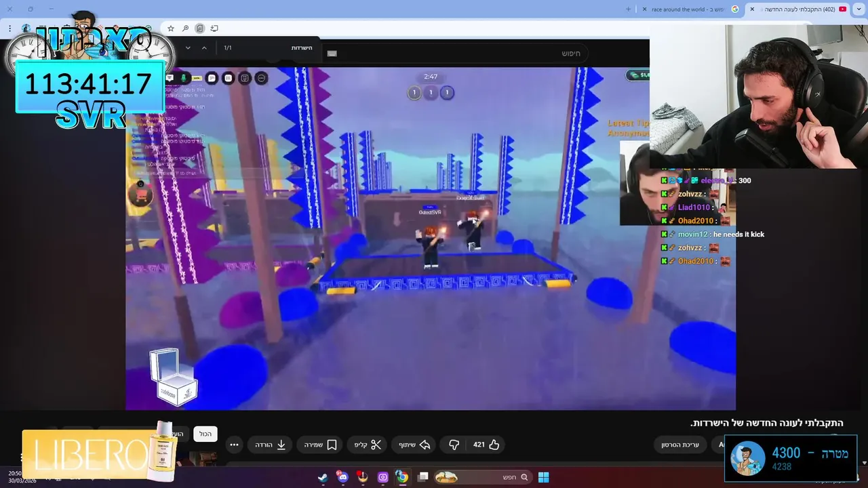Open a new browser tab
The width and height of the screenshot is (868, 488).
628,9
